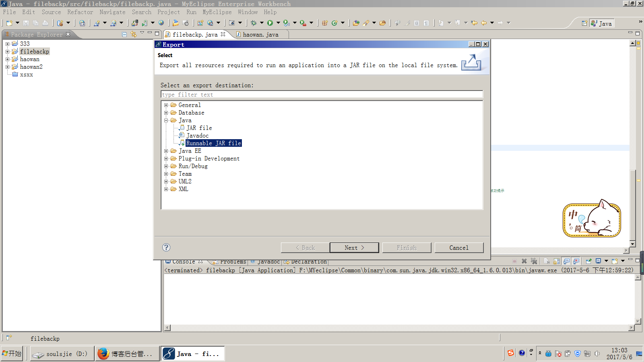This screenshot has width=644, height=362.
Task: Select the xsxx project in Package Explorer
Action: coord(27,74)
